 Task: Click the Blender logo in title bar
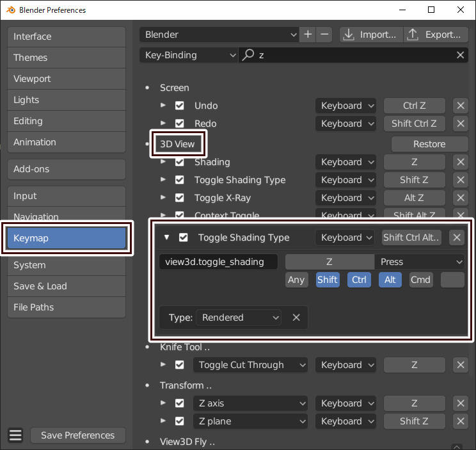(11, 10)
